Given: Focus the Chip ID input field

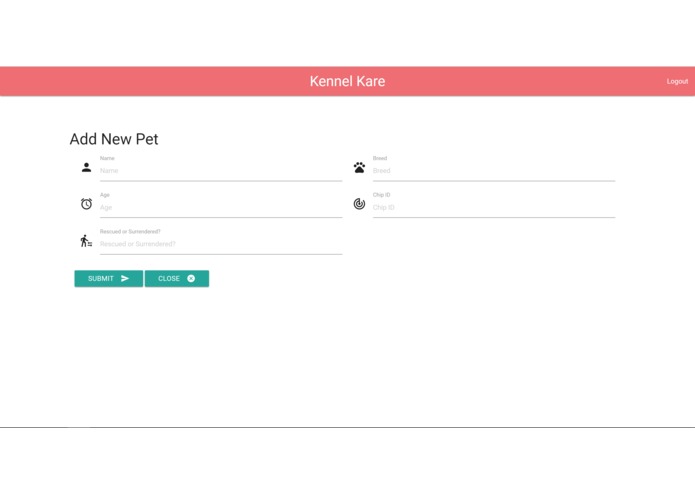Looking at the screenshot, I should coord(494,208).
